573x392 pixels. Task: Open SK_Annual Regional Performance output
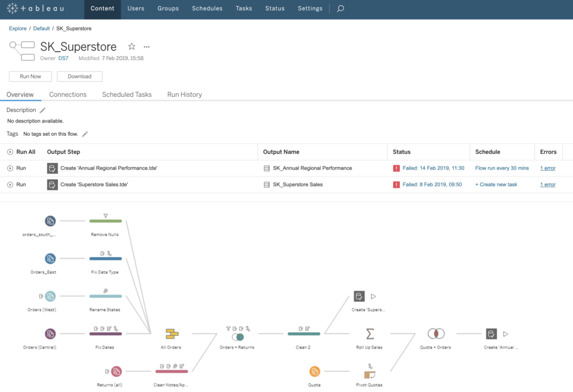312,168
